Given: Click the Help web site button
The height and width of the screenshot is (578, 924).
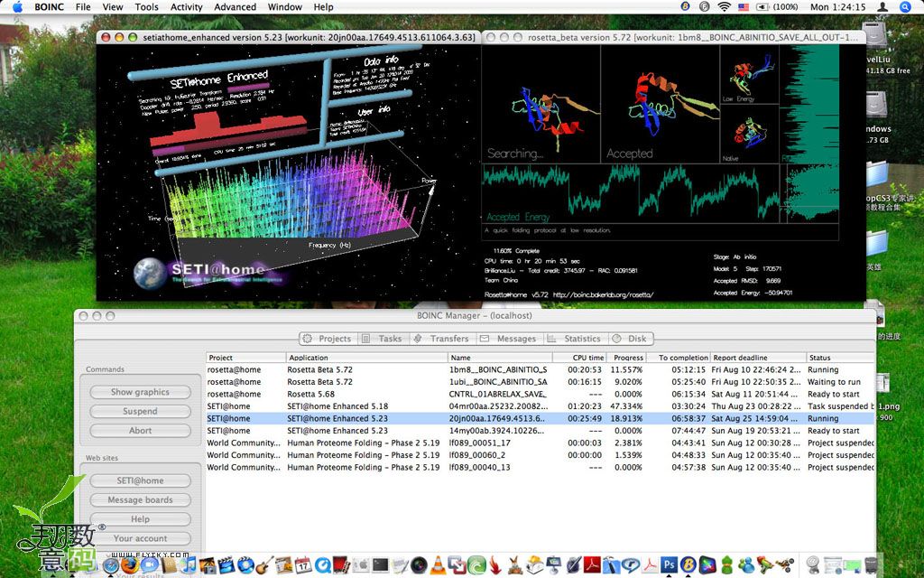Looking at the screenshot, I should click(x=140, y=519).
